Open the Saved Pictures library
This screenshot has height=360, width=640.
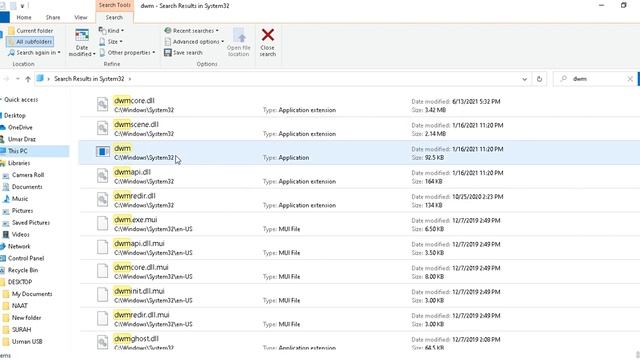click(31, 222)
